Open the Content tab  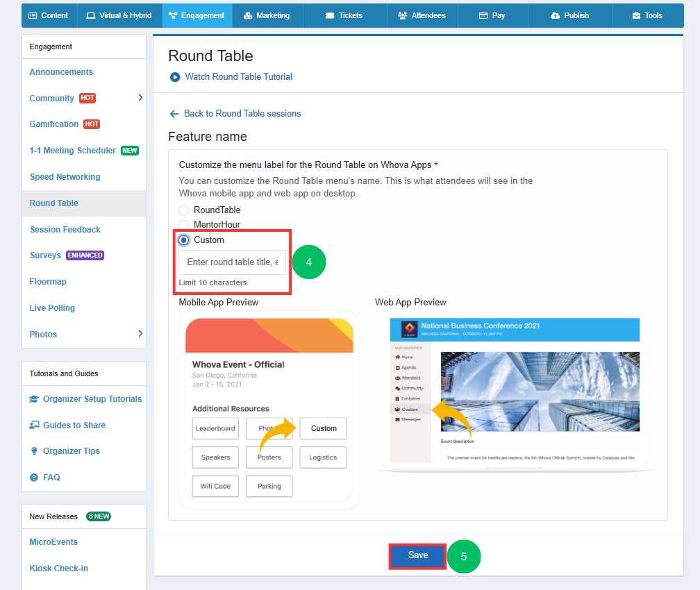pos(49,16)
